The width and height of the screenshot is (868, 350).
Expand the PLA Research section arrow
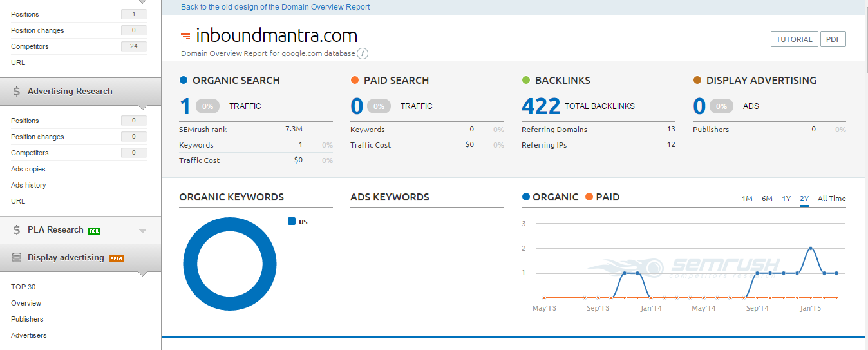[x=142, y=231]
